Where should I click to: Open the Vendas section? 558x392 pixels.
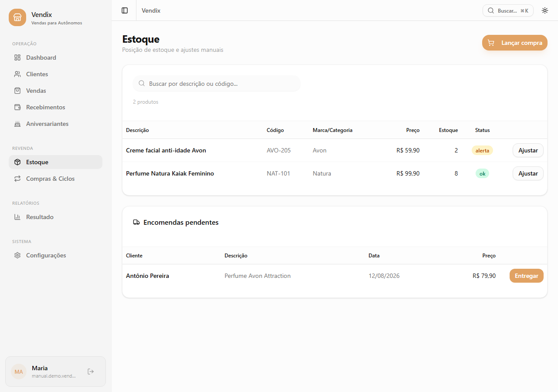point(55,91)
